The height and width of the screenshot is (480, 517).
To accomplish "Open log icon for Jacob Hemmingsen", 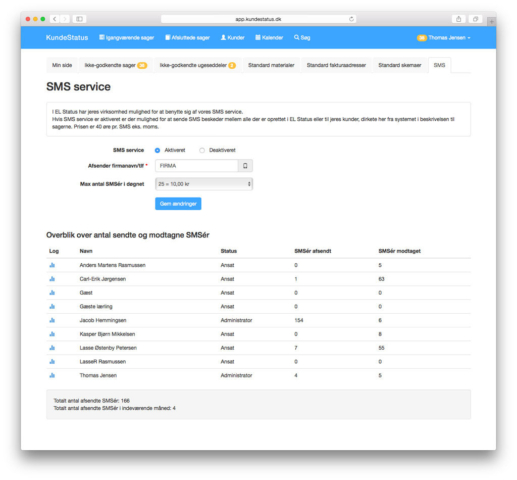I will pyautogui.click(x=52, y=320).
